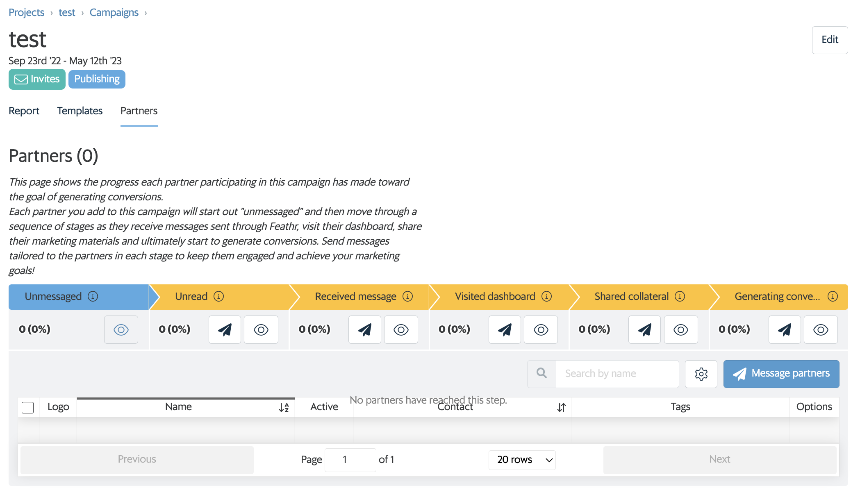860x504 pixels.
Task: Focus the Search by name field
Action: (617, 374)
